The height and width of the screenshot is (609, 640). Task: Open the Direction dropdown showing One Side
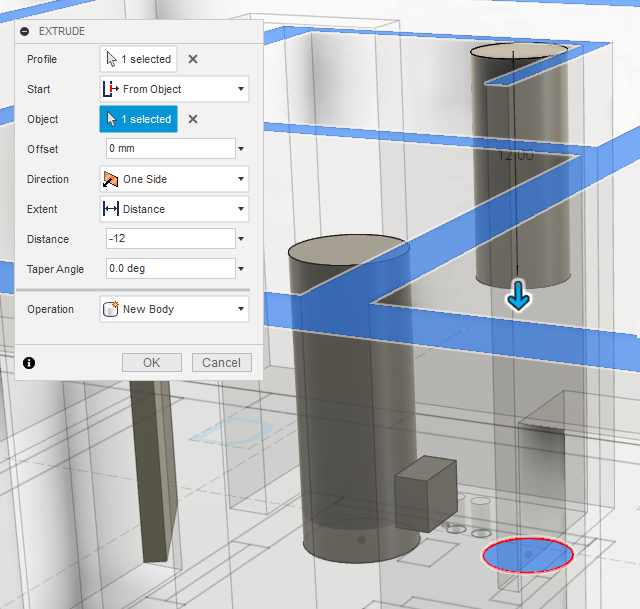[174, 179]
